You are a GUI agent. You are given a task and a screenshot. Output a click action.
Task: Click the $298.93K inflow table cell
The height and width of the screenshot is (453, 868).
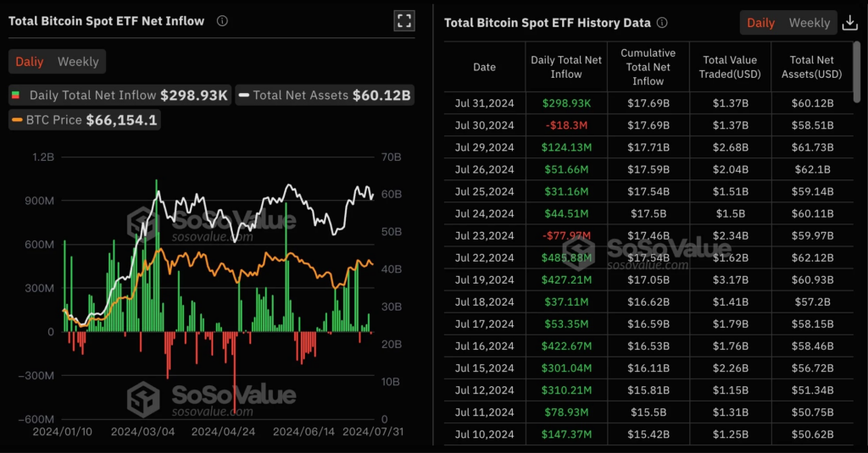(x=566, y=103)
